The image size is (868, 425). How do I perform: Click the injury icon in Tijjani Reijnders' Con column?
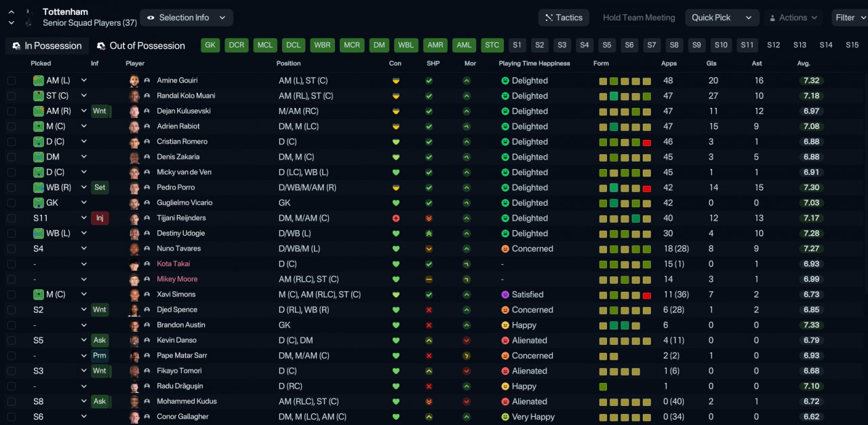click(x=396, y=218)
